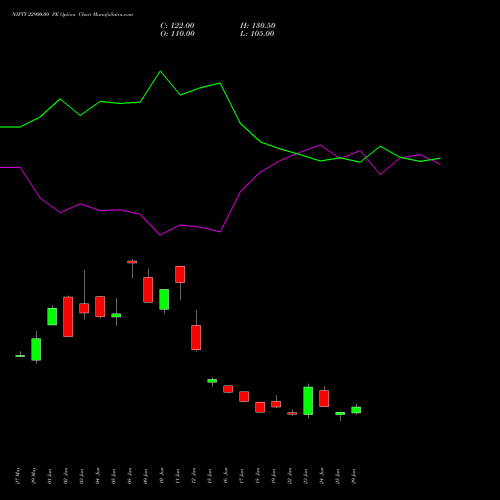Click the 24 Jun date label
500x500 pixels.
(322, 476)
